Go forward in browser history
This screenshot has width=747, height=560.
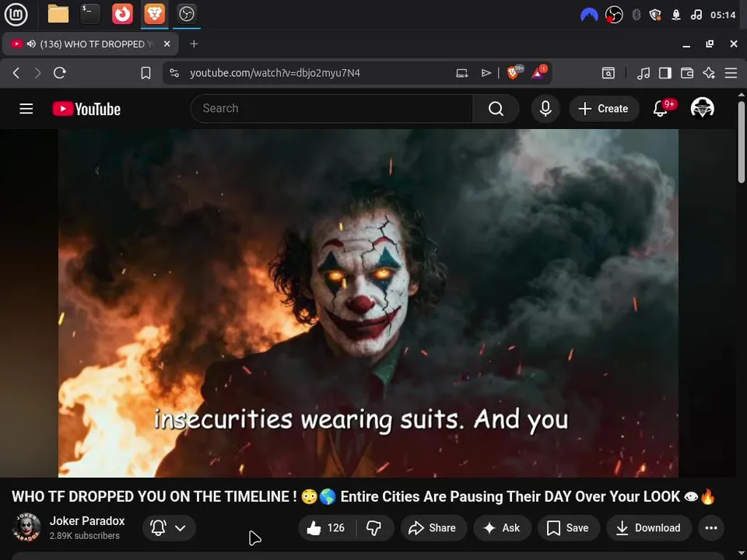[x=37, y=73]
